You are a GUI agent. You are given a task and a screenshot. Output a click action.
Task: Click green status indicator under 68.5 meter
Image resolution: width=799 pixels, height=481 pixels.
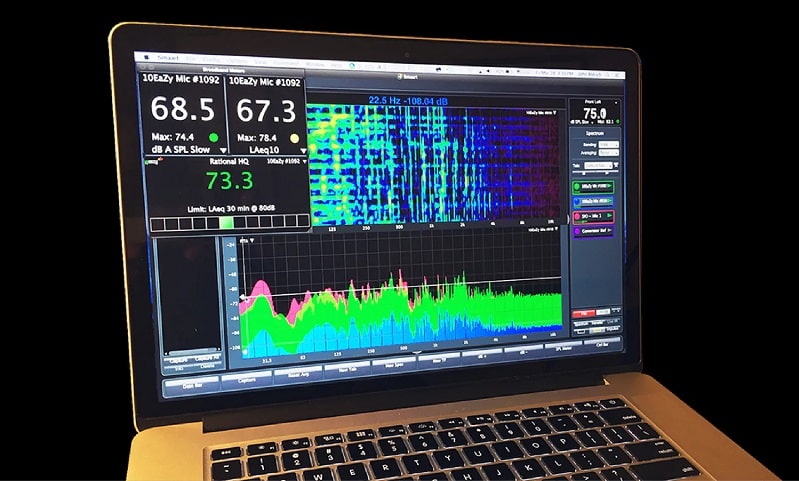[x=214, y=137]
